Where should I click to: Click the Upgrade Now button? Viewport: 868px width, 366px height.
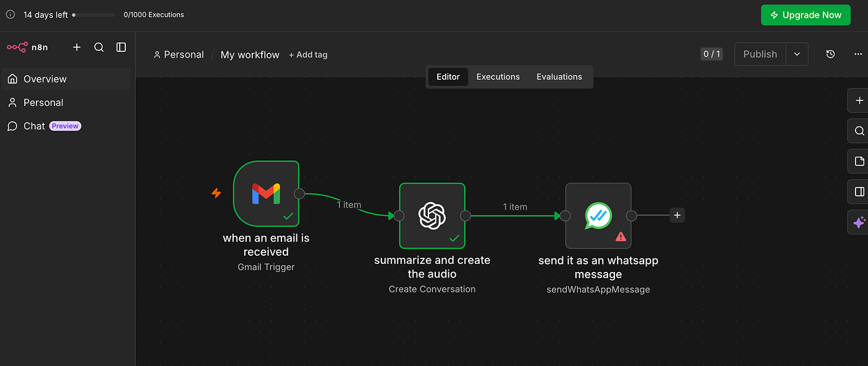click(x=806, y=15)
